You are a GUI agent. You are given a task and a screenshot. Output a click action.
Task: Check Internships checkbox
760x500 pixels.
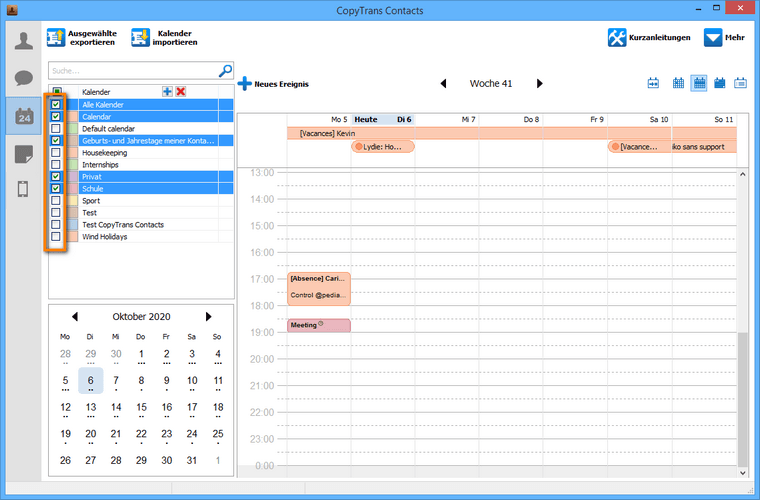pos(56,164)
